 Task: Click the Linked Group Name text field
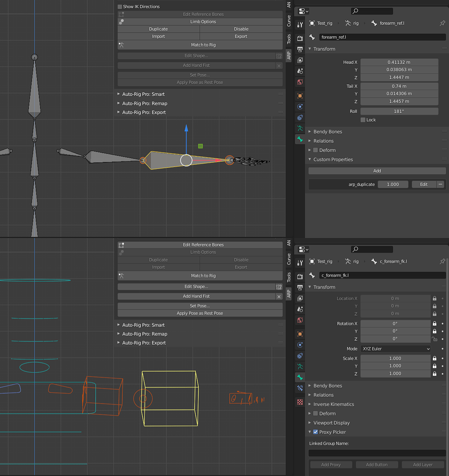coord(377,453)
